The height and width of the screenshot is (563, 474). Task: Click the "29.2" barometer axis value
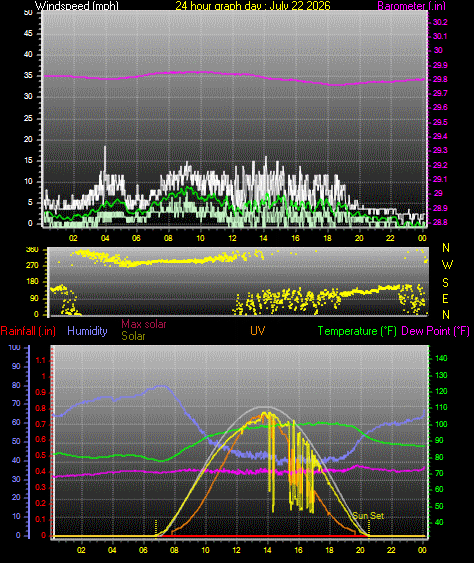tap(440, 165)
